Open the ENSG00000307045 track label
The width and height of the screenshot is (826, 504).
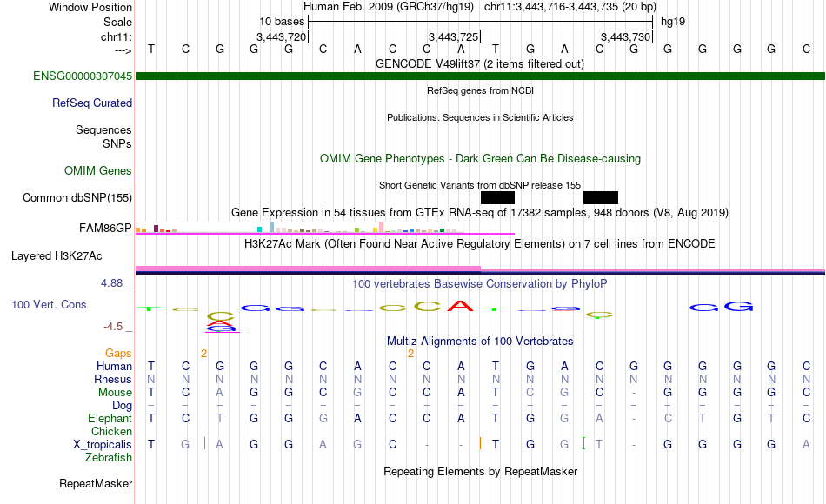(x=83, y=76)
